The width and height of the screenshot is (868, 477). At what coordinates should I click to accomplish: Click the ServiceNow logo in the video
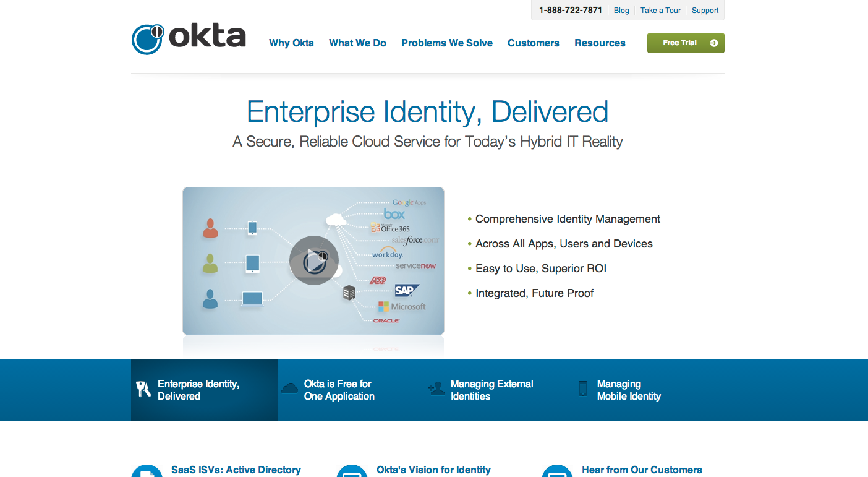point(416,266)
